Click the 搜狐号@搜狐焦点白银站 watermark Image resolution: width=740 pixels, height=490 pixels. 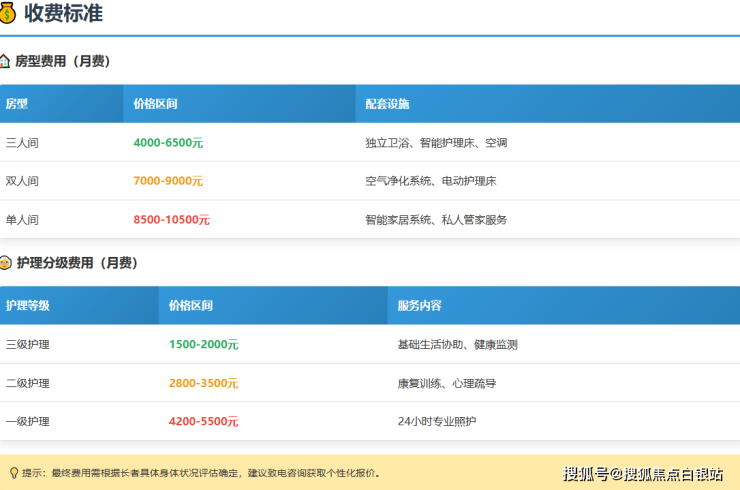(x=643, y=473)
